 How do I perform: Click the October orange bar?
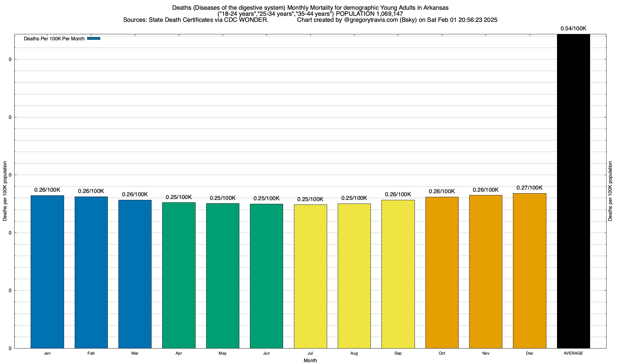point(442,272)
